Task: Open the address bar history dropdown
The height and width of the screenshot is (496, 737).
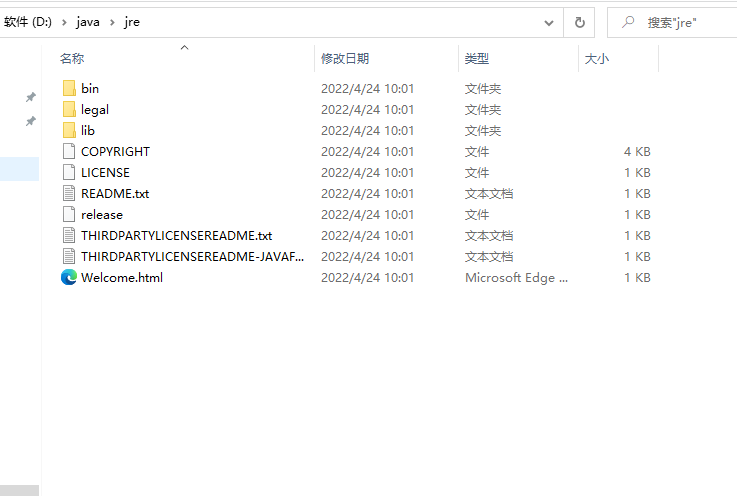Action: 549,23
